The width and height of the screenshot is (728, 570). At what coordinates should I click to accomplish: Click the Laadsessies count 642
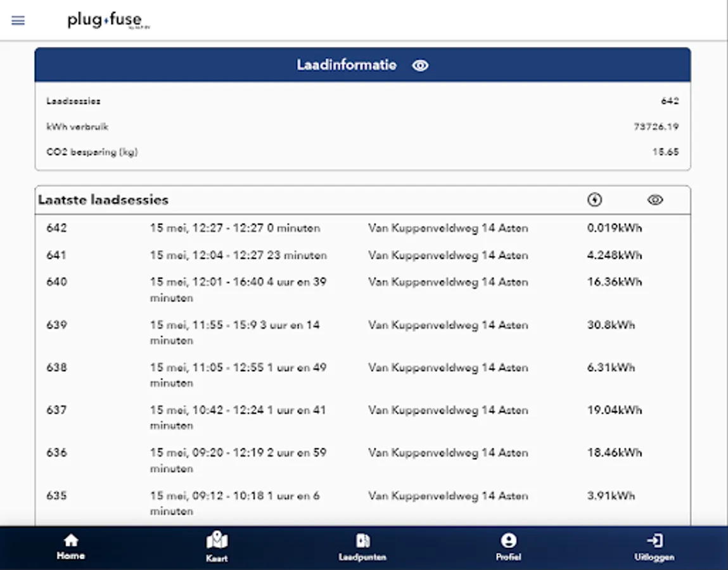[670, 101]
